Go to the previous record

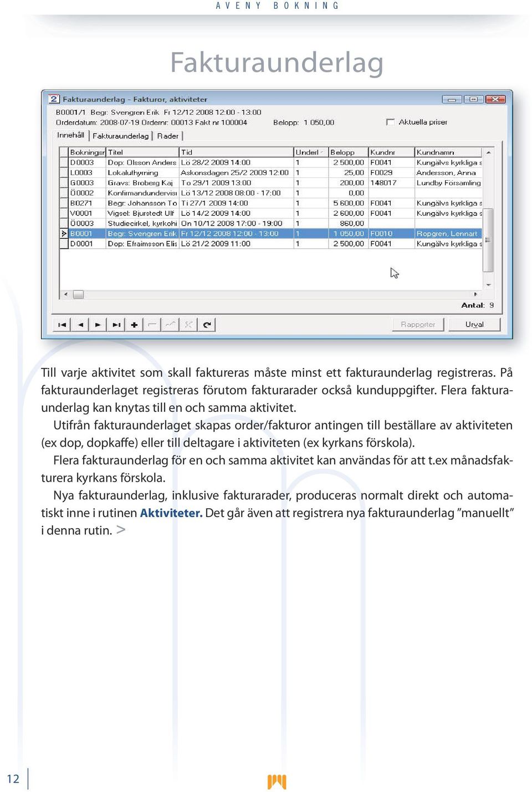pyautogui.click(x=80, y=325)
